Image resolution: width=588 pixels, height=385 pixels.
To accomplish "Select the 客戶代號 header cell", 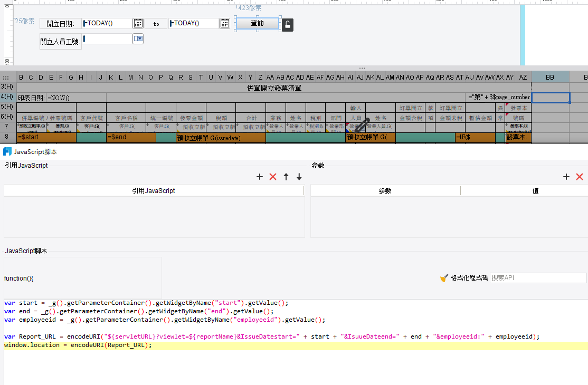I will tap(91, 118).
